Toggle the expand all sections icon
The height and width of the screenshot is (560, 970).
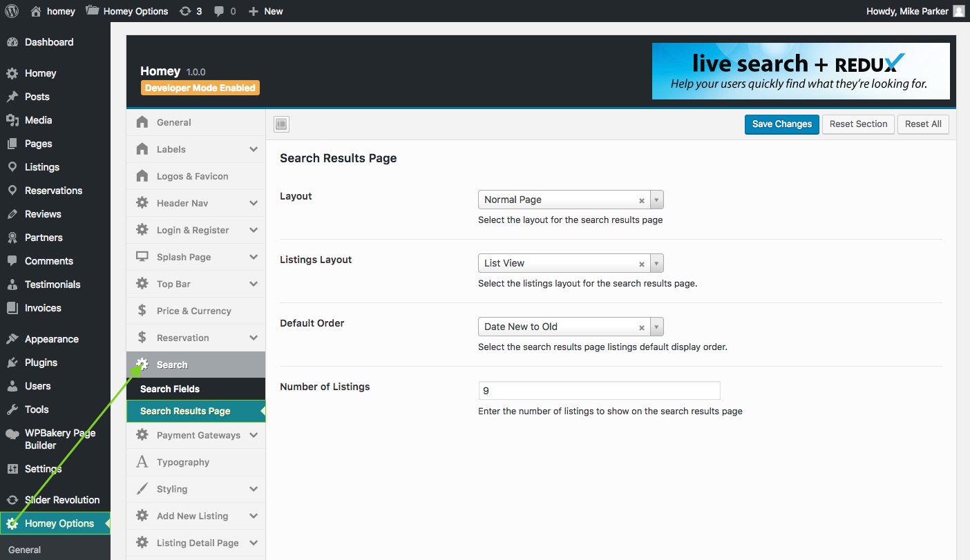[x=281, y=124]
